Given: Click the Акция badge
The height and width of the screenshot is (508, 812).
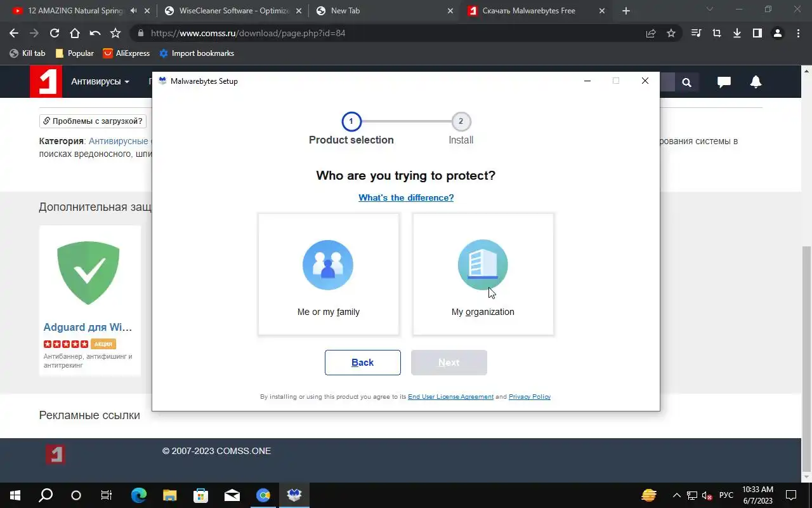Looking at the screenshot, I should (103, 344).
